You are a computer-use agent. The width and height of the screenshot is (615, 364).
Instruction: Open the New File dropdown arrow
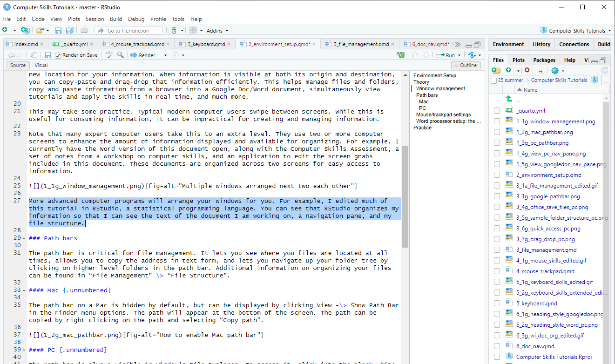pos(14,31)
